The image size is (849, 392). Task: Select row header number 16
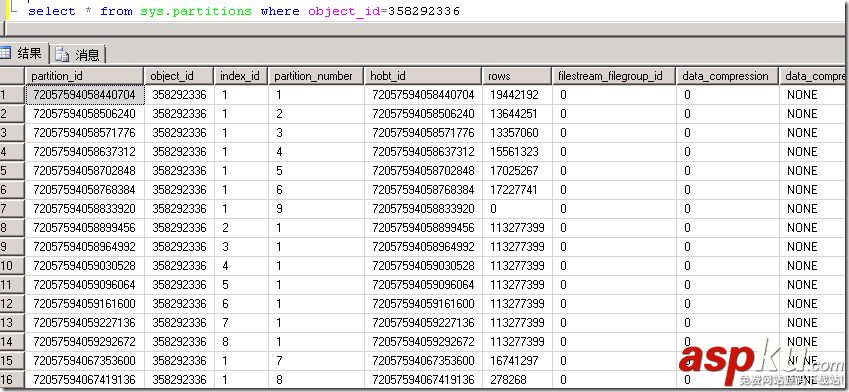click(x=12, y=380)
